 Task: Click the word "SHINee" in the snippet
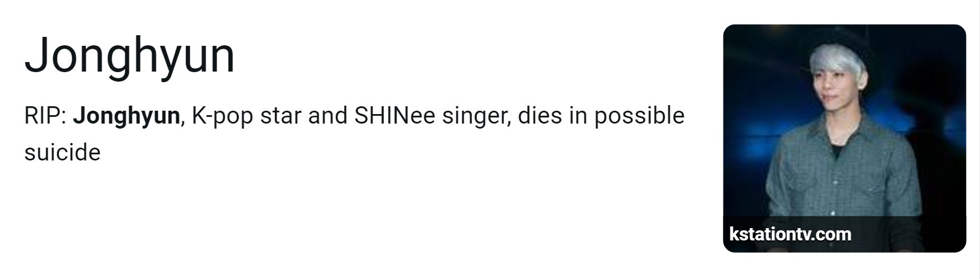[394, 116]
